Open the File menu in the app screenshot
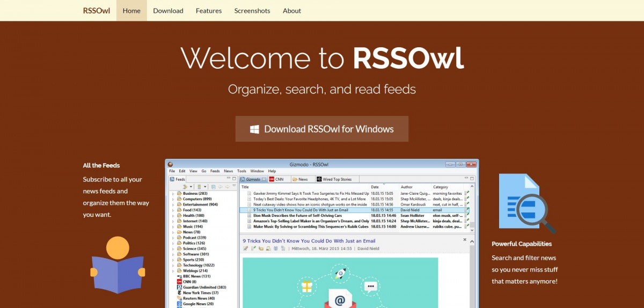The image size is (644, 308). click(172, 171)
